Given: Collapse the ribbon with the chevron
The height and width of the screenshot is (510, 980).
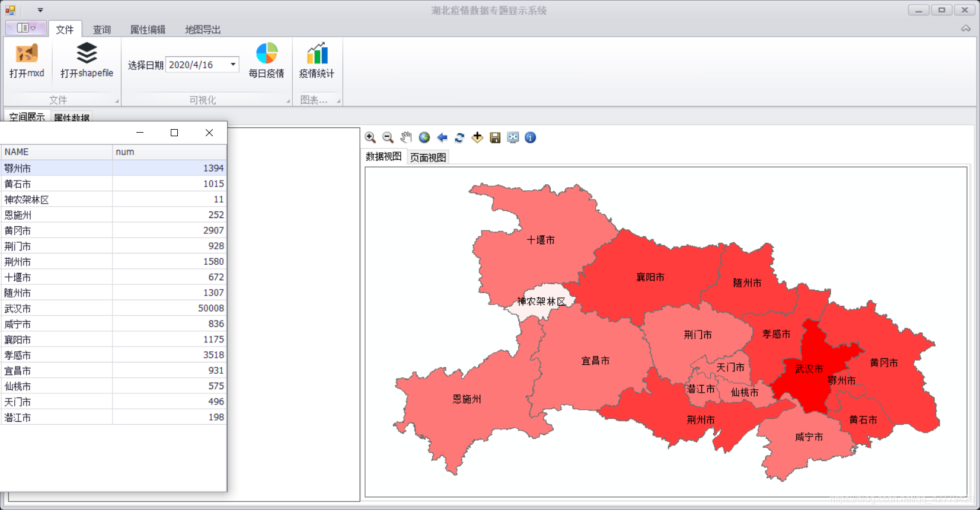Looking at the screenshot, I should pos(966,28).
